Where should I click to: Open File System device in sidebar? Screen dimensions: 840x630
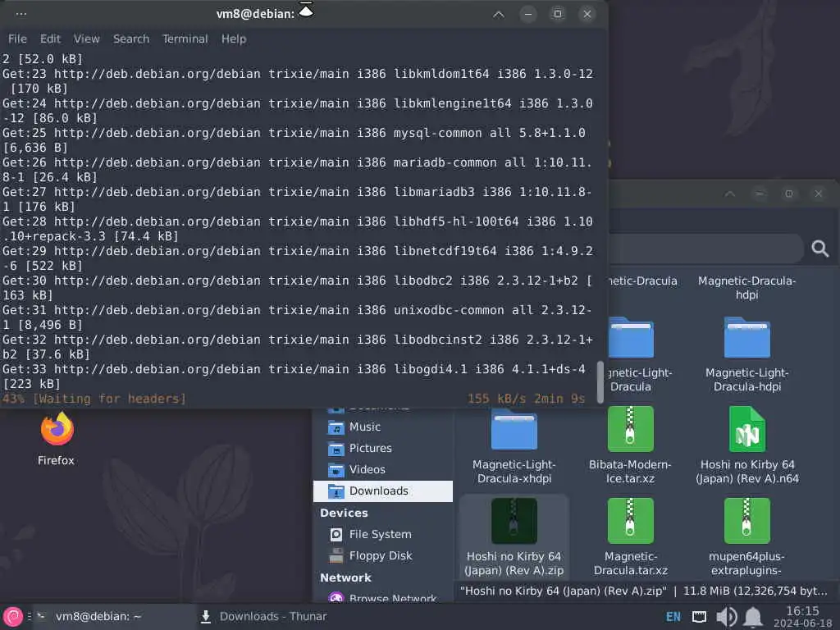click(x=382, y=535)
